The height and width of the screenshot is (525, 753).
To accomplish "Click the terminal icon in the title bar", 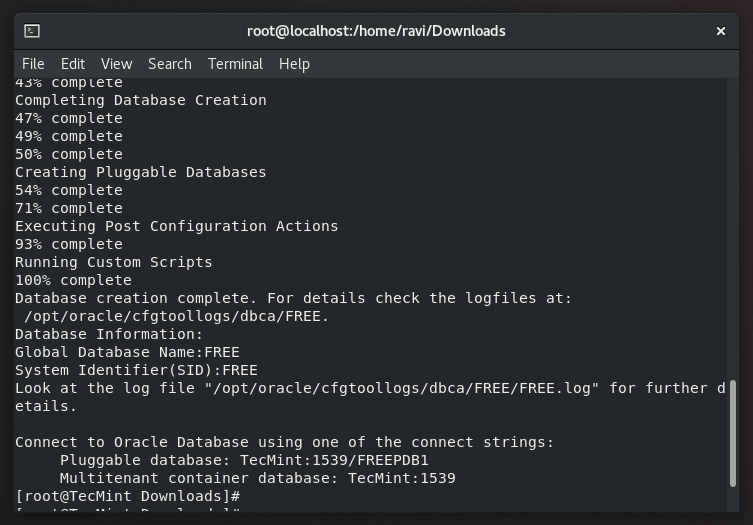I will [x=32, y=31].
